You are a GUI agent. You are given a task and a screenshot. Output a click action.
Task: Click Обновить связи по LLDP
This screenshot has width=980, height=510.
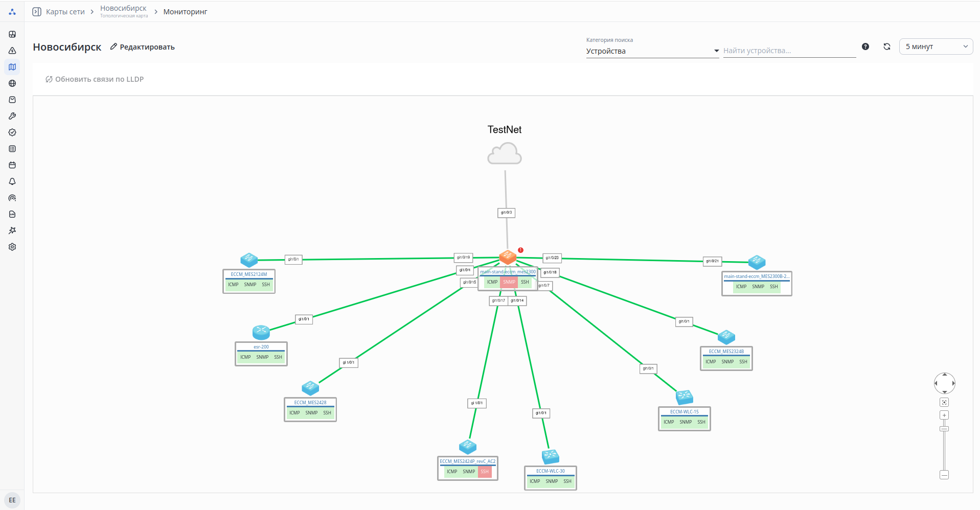click(x=95, y=79)
